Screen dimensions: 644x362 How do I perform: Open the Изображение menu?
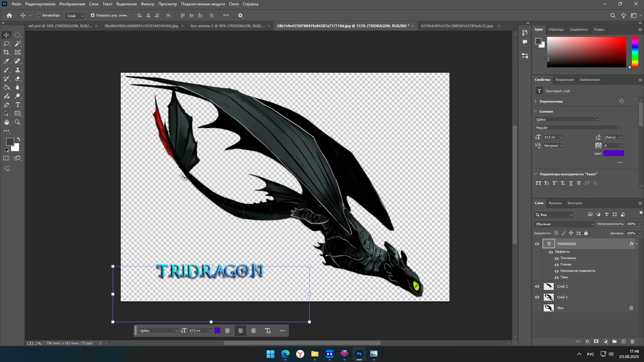pos(72,4)
